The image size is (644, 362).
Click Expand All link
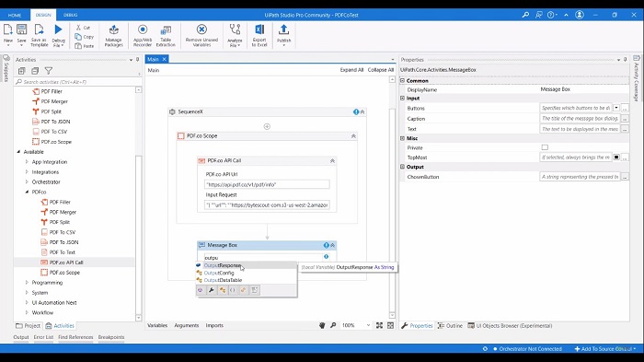click(351, 70)
